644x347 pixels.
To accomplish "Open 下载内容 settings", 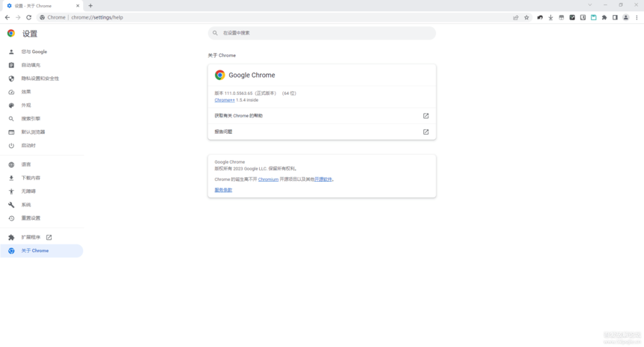I will coord(41,178).
